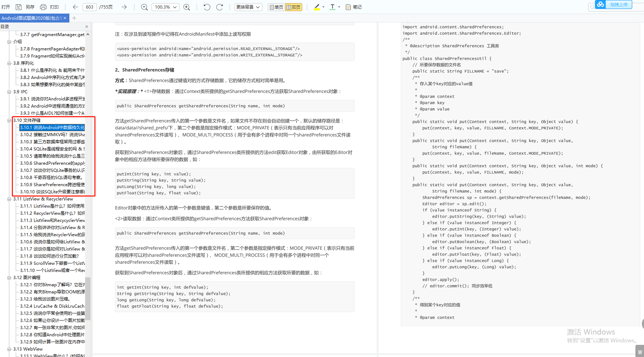Click the page number field showing 603
This screenshot has width=644, height=357.
coord(90,7)
